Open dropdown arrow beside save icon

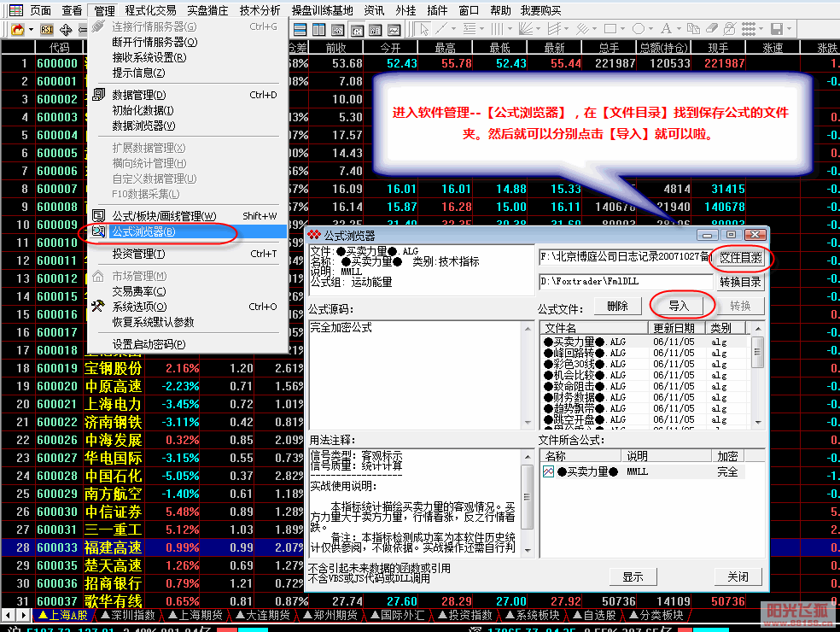point(789,29)
